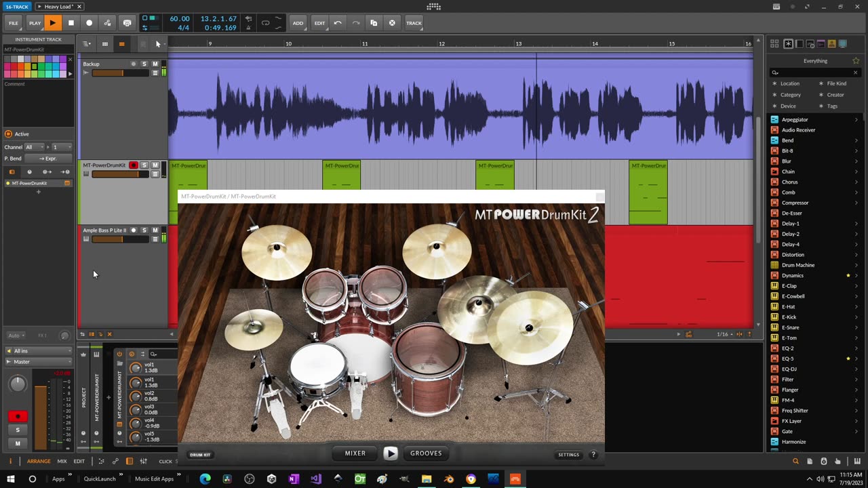Click the redo arrow
Viewport: 868px width, 488px height.
(355, 23)
